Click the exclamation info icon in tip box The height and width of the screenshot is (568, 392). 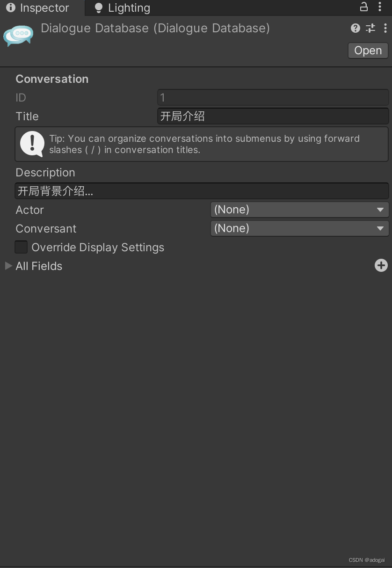32,144
